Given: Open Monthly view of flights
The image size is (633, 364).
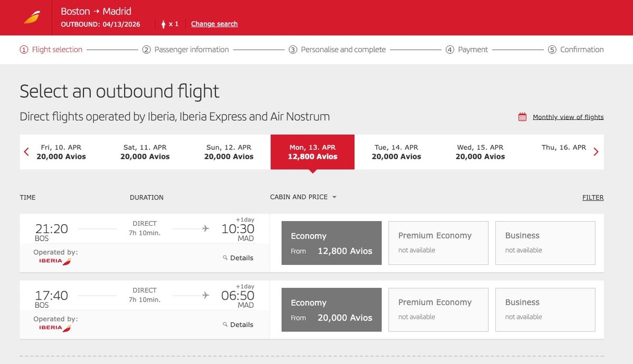Looking at the screenshot, I should pyautogui.click(x=568, y=117).
